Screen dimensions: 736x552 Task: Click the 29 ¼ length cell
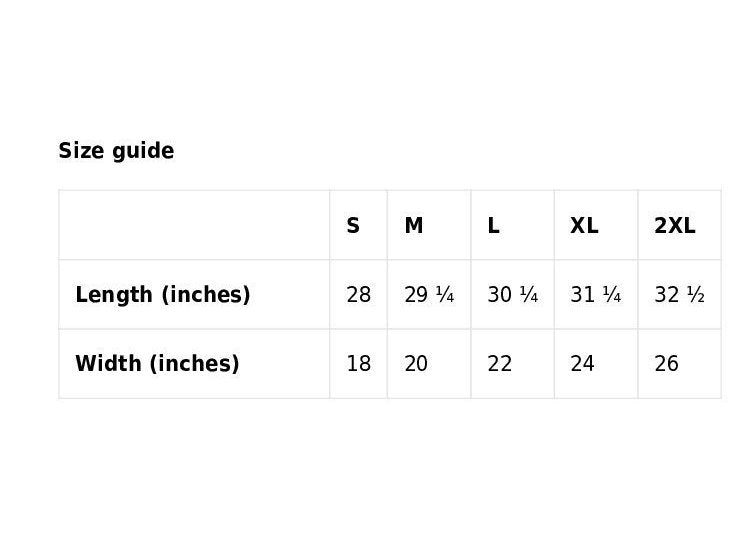429,295
